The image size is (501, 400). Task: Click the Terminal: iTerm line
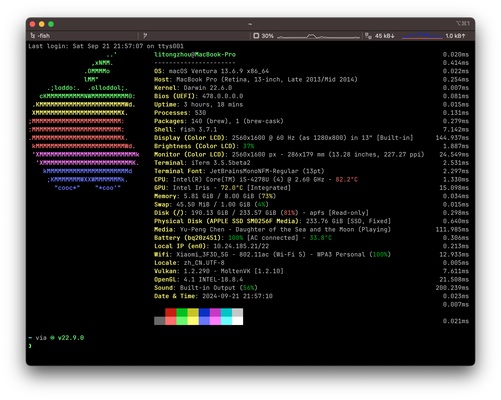[202, 163]
